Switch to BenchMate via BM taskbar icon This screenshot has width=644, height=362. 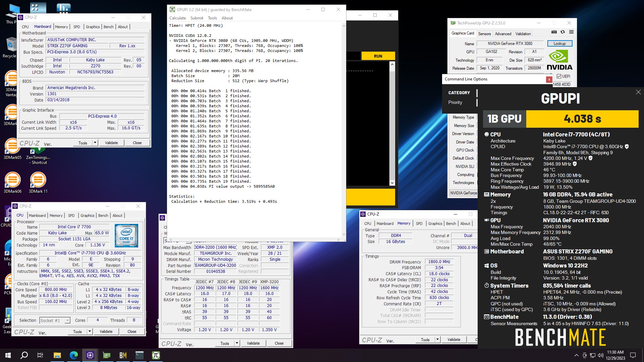pos(123,355)
